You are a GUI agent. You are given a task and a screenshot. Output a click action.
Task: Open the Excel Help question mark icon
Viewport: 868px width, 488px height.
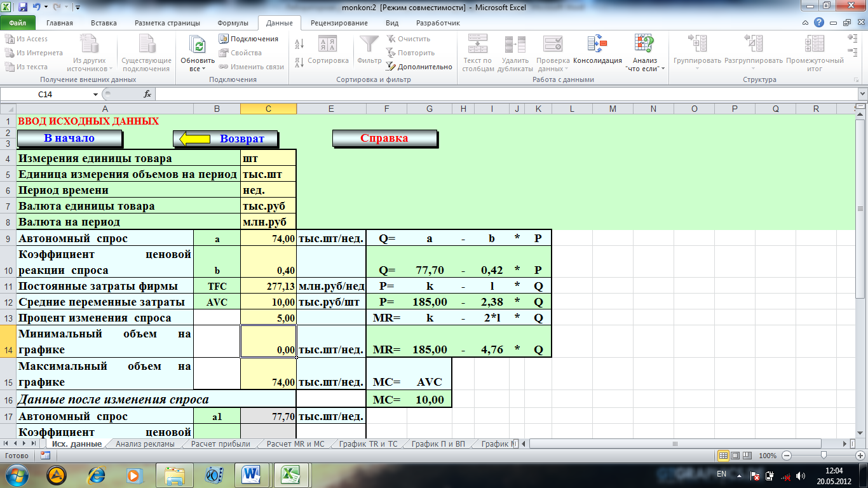(819, 22)
